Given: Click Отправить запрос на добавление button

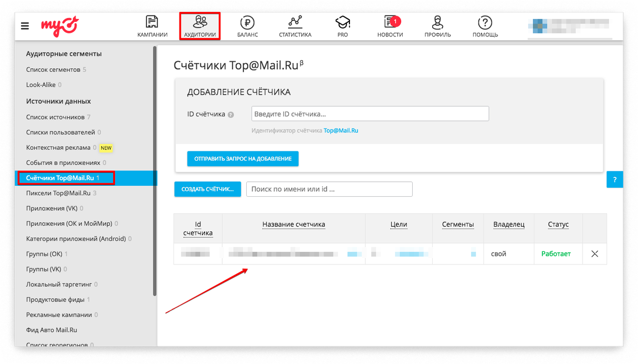Looking at the screenshot, I should click(243, 158).
